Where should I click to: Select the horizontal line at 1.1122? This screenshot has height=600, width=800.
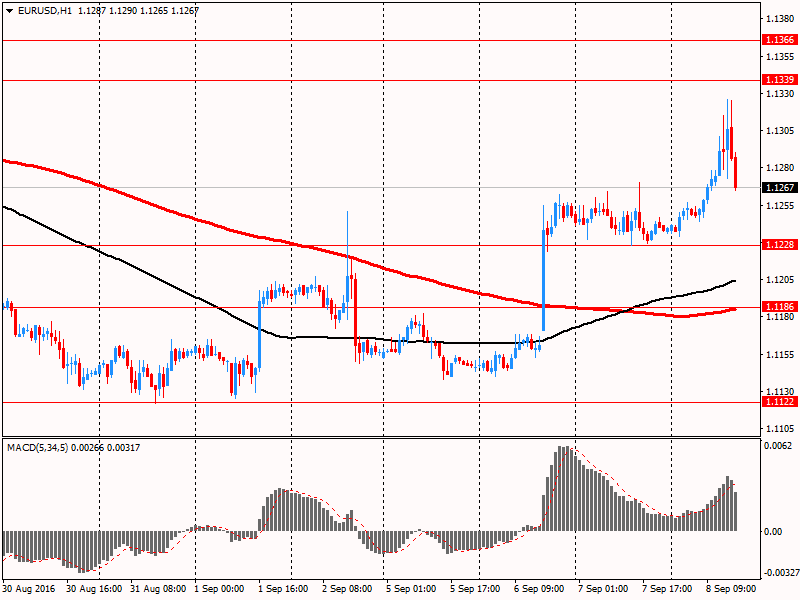pos(381,402)
